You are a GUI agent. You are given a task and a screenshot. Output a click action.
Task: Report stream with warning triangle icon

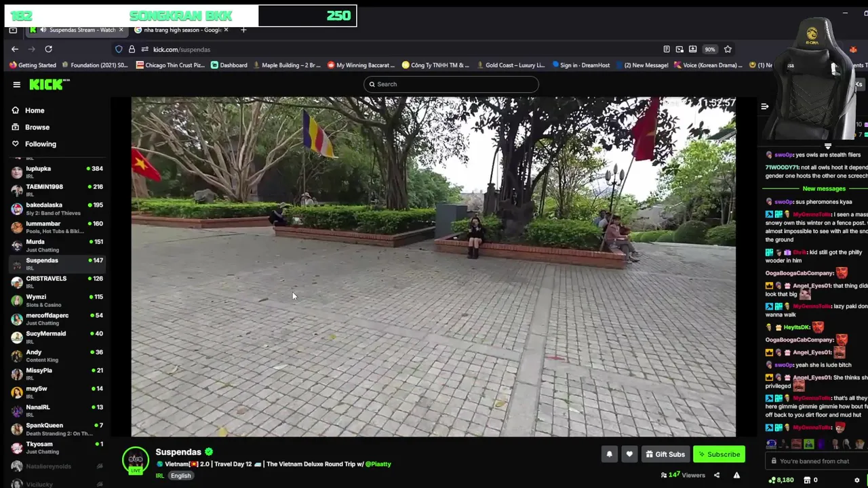(736, 475)
